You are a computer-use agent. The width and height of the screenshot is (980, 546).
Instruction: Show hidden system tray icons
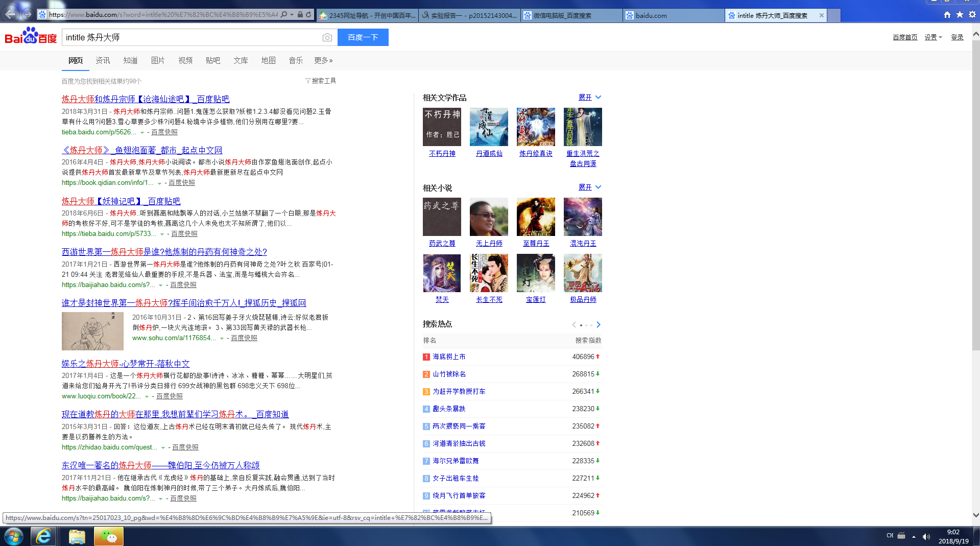click(914, 536)
